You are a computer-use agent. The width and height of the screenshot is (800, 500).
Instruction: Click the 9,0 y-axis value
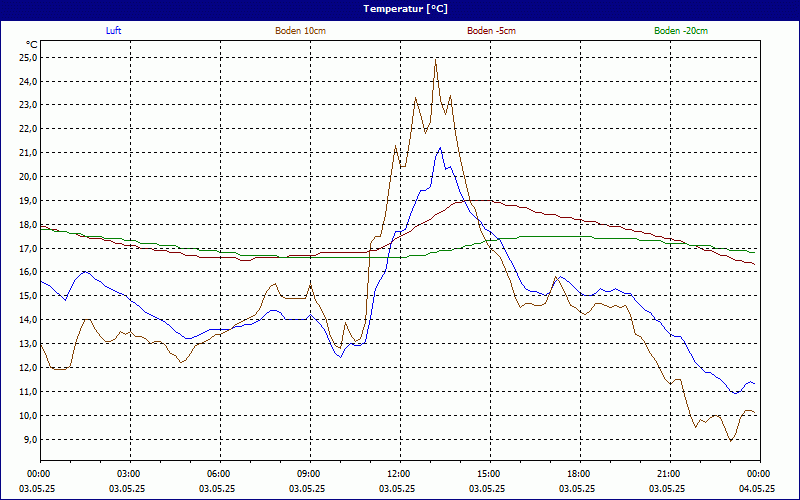pyautogui.click(x=31, y=439)
